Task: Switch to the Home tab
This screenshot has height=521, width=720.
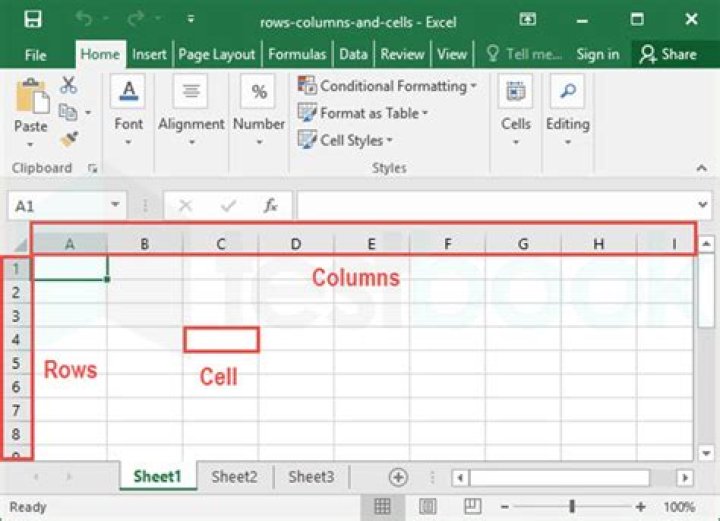Action: (x=100, y=54)
